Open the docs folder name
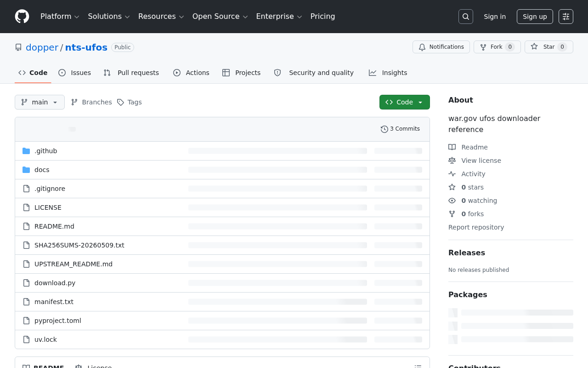 coord(42,170)
